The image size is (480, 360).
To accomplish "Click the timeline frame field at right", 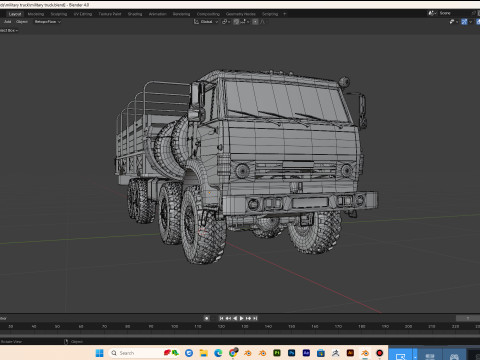I will click(x=468, y=318).
